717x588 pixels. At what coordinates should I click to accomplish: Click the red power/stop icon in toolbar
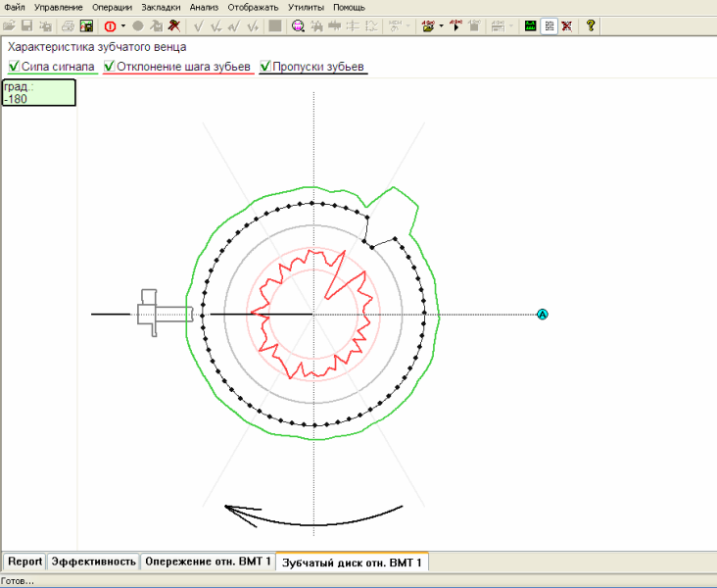tap(110, 25)
